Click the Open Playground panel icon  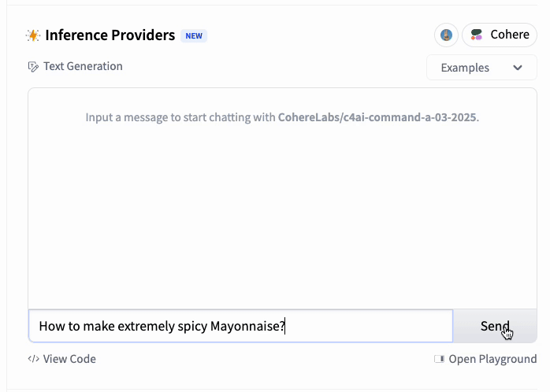pyautogui.click(x=439, y=359)
